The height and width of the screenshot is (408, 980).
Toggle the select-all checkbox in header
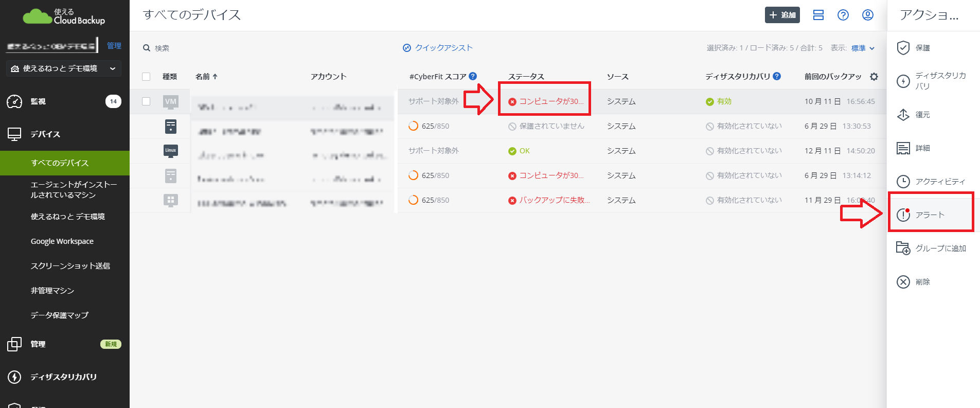point(146,77)
